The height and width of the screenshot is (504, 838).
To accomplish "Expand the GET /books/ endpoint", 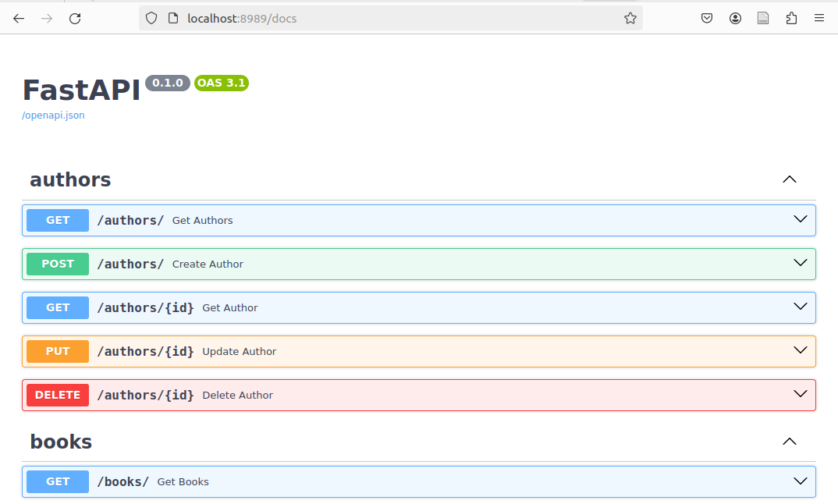I will click(x=800, y=481).
